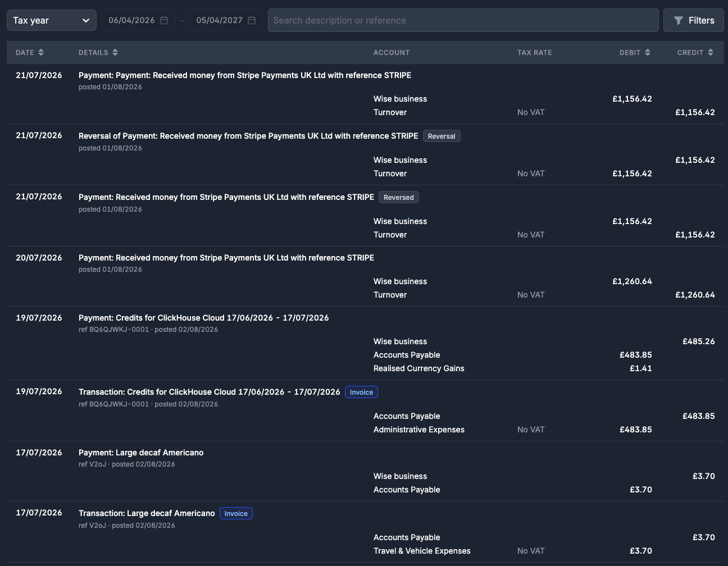Click £1,260.64 debit amount

point(632,281)
